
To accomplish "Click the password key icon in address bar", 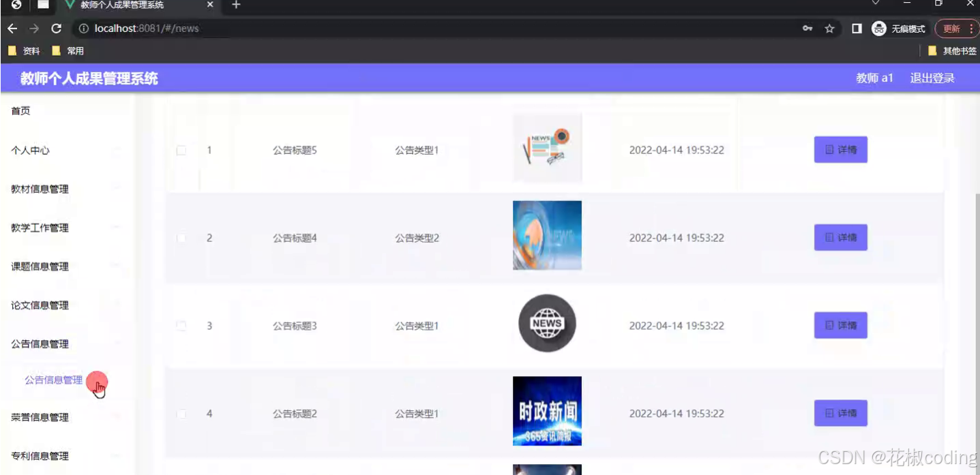I will pos(807,29).
